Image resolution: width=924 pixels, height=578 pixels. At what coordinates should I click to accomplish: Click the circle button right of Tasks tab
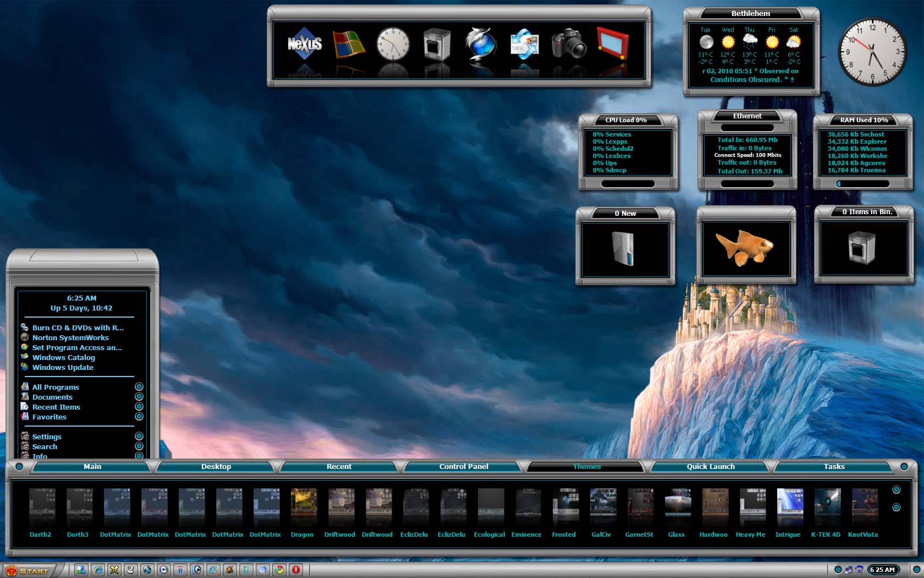pyautogui.click(x=904, y=467)
